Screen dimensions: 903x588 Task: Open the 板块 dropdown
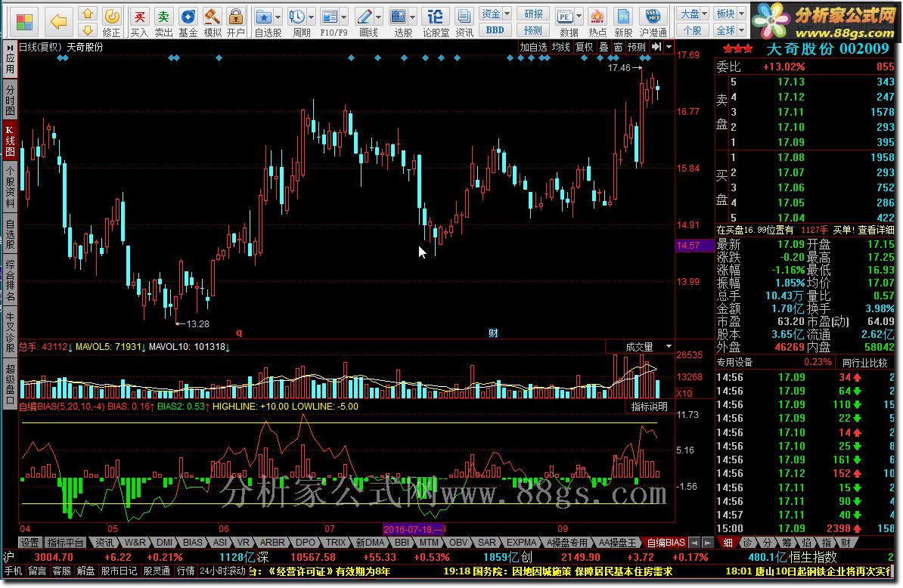click(x=730, y=14)
